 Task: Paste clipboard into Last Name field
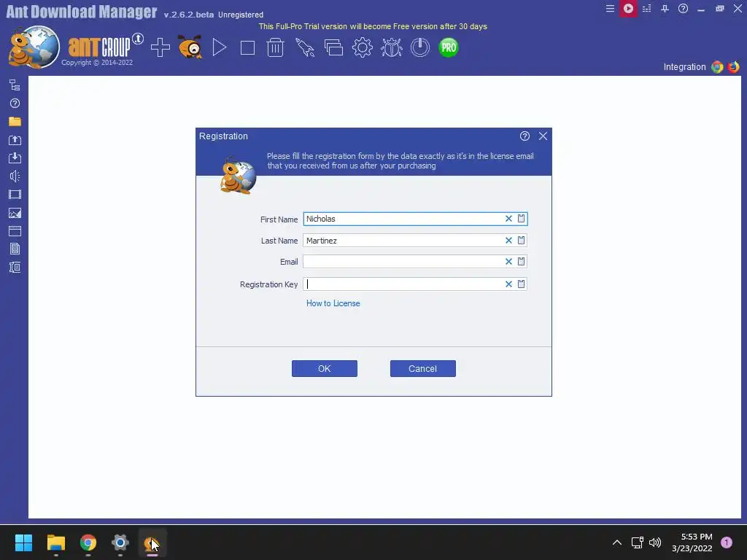pyautogui.click(x=521, y=241)
